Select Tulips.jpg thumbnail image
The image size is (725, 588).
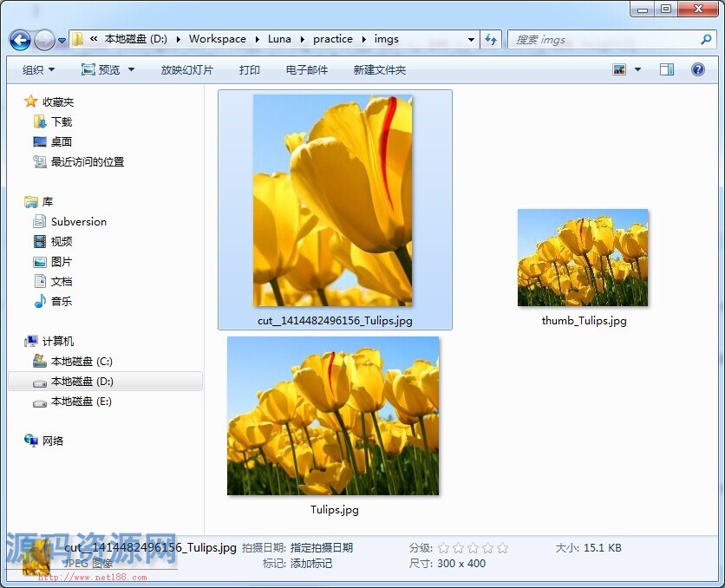coord(333,416)
